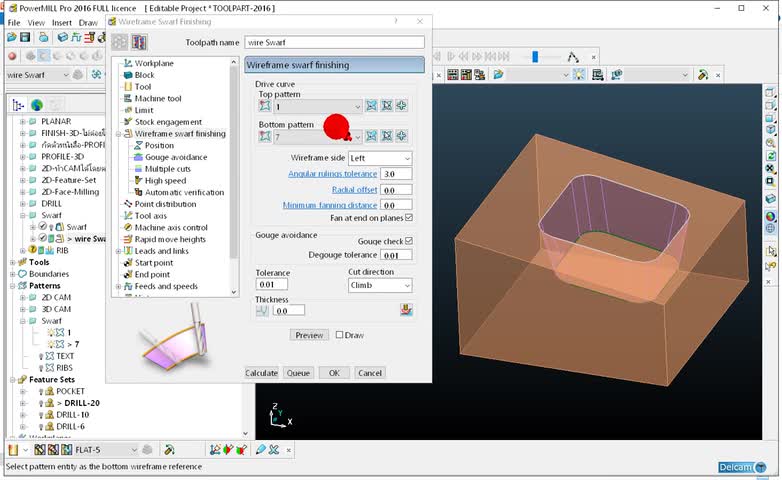Viewport: 782px width, 480px height.
Task: Select Gouge avoidance page in dialog tree
Action: point(176,157)
